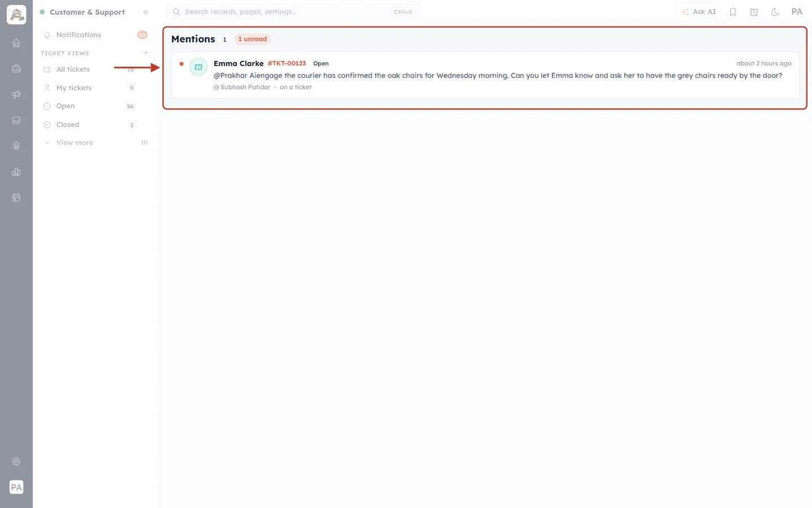Open the reminders clock icon
Image resolution: width=812 pixels, height=508 pixels.
[754, 12]
